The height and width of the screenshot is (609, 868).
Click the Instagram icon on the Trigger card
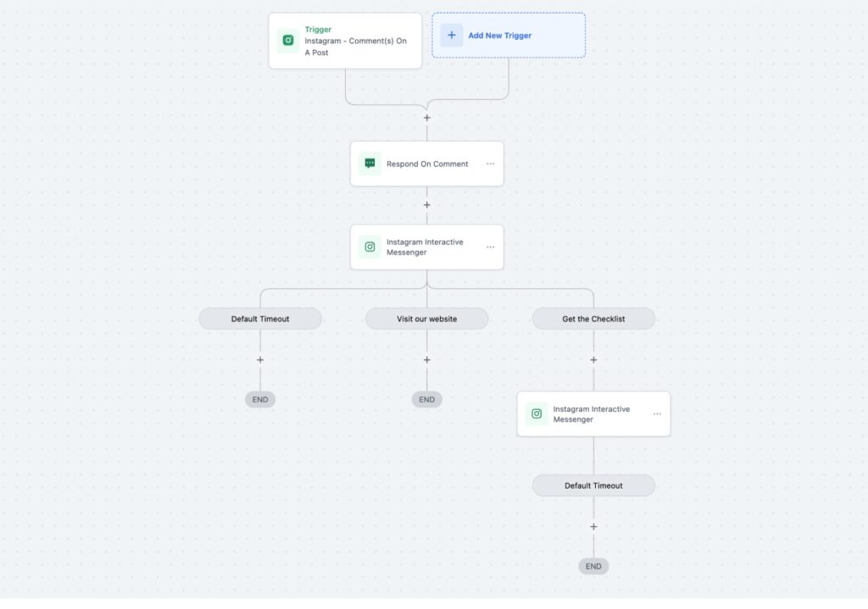[288, 41]
